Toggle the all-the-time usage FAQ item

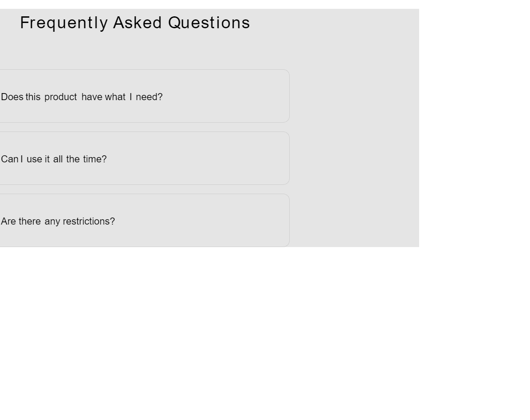coord(177,158)
